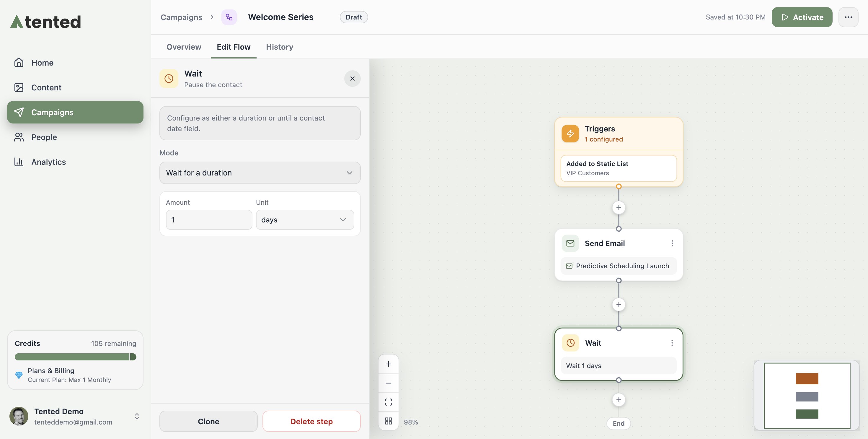Select Campaigns in the sidebar
Viewport: 868px width, 439px height.
(75, 112)
